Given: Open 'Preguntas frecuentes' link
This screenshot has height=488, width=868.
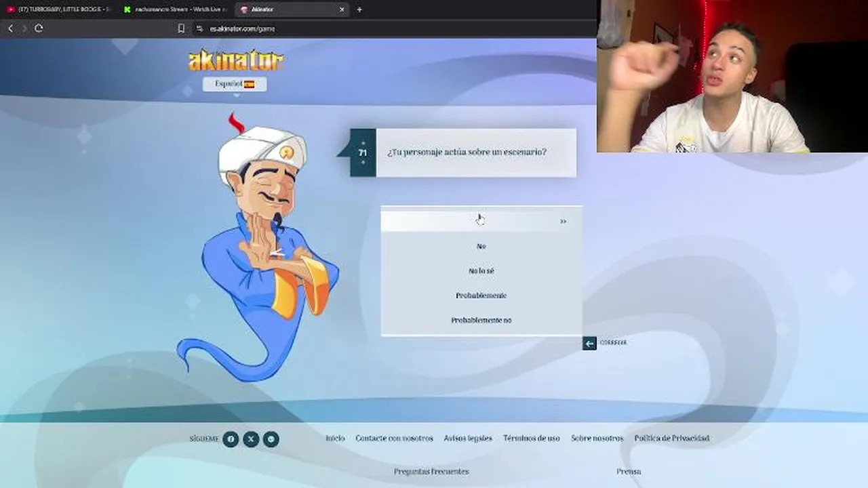Looking at the screenshot, I should tap(431, 472).
